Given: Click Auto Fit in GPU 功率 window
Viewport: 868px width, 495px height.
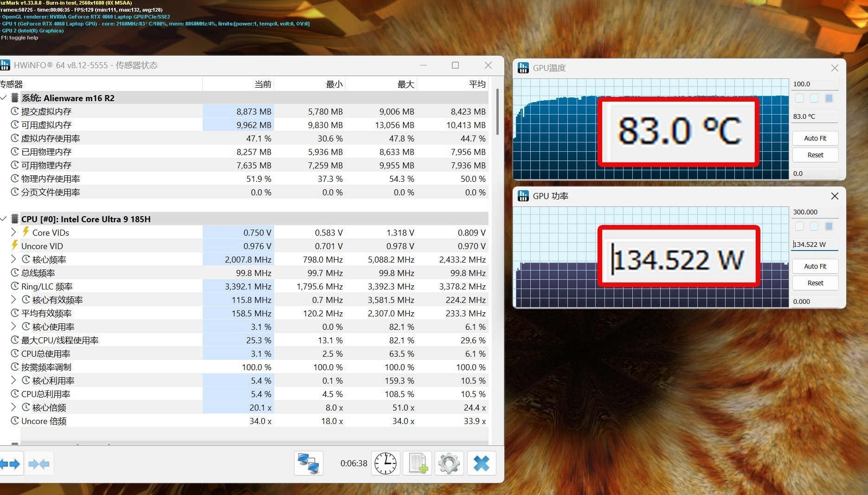Looking at the screenshot, I should point(815,266).
